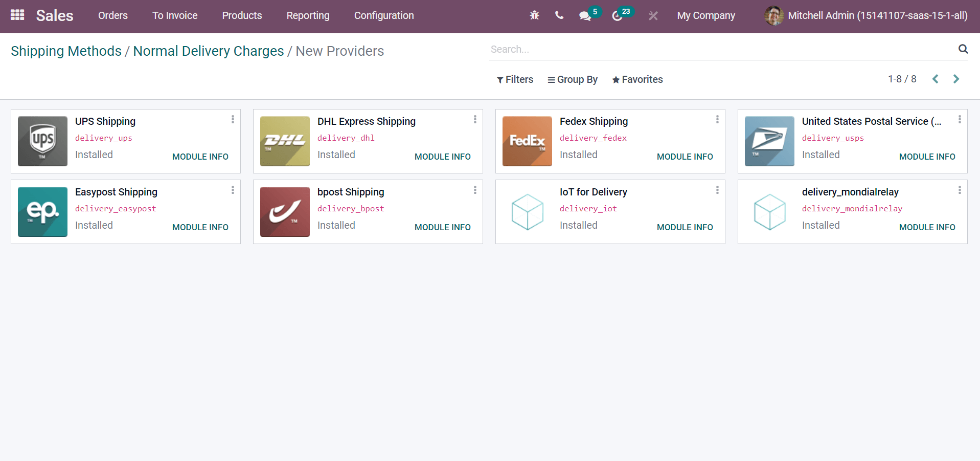Open Module Info for bpost Shipping
This screenshot has height=461, width=980.
click(443, 227)
